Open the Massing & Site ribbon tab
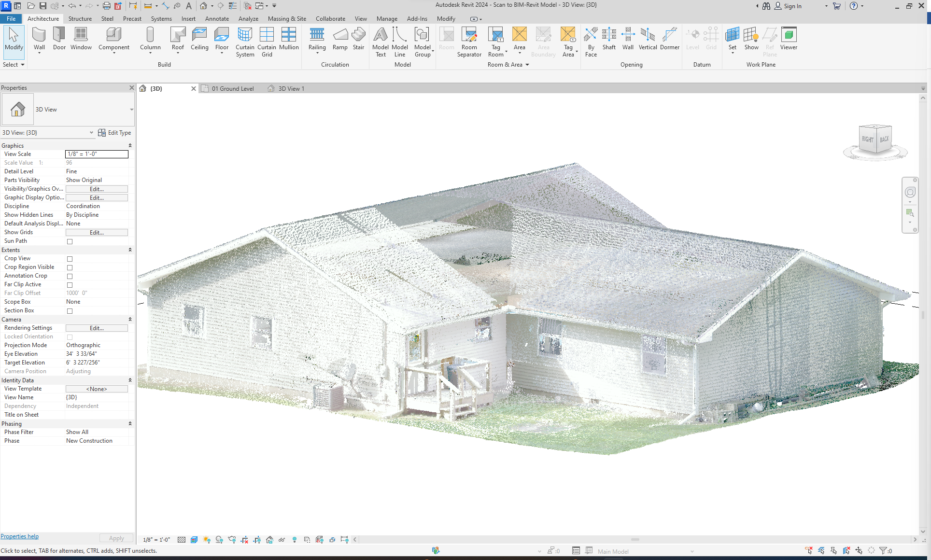The height and width of the screenshot is (560, 931). [287, 19]
